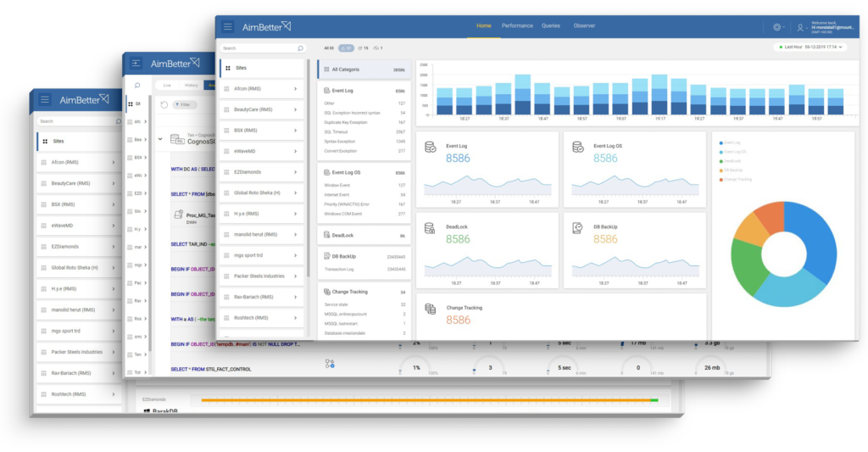Screen dimensions: 868x452
Task: Click DB BackUp category icon in list
Action: [326, 256]
